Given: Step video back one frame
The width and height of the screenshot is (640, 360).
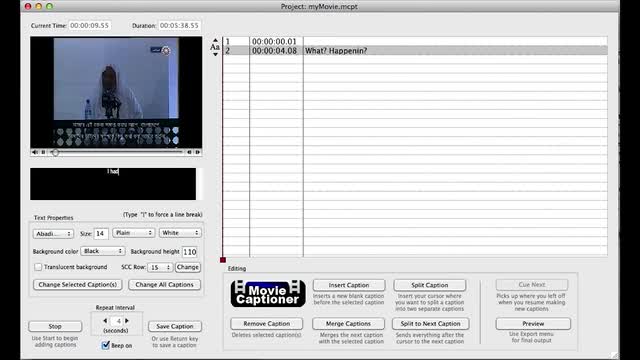Looking at the screenshot, I should click(189, 152).
